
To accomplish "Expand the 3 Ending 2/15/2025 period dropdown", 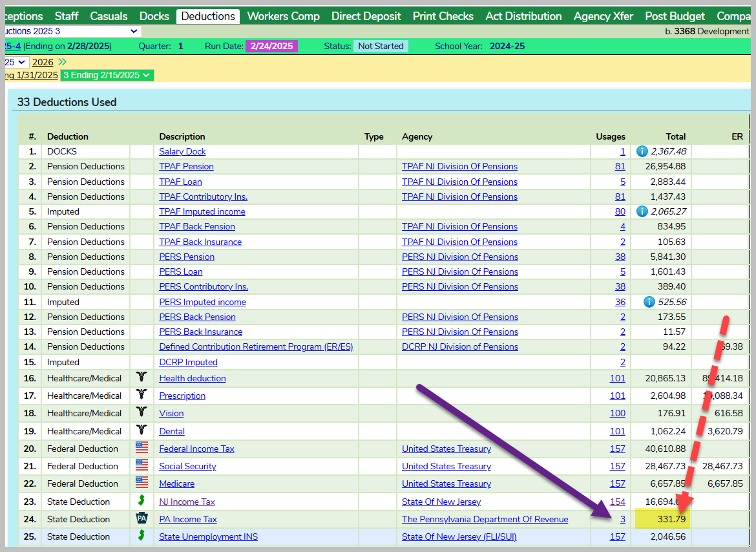I will pyautogui.click(x=107, y=75).
